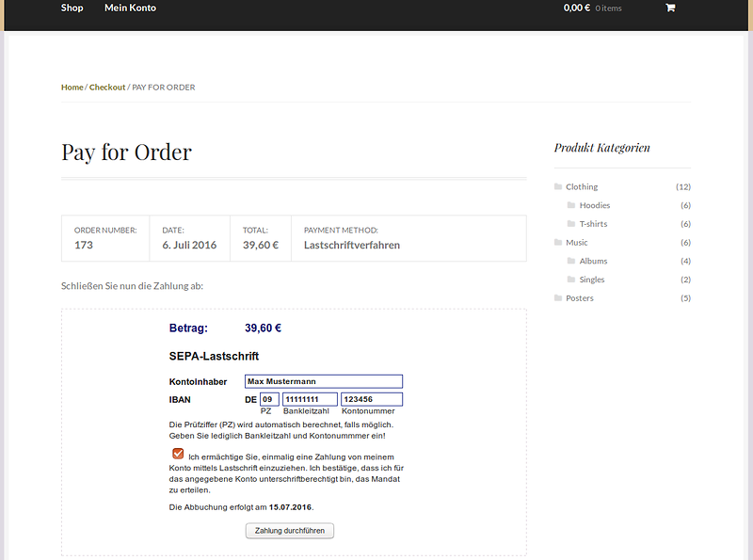Focus the Kontonummer input field

[371, 400]
